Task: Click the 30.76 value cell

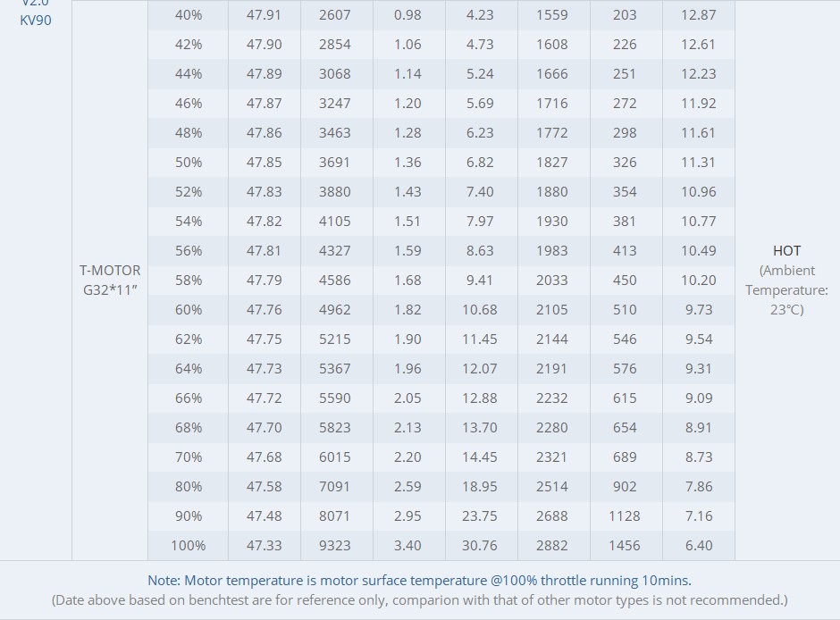Action: (480, 545)
